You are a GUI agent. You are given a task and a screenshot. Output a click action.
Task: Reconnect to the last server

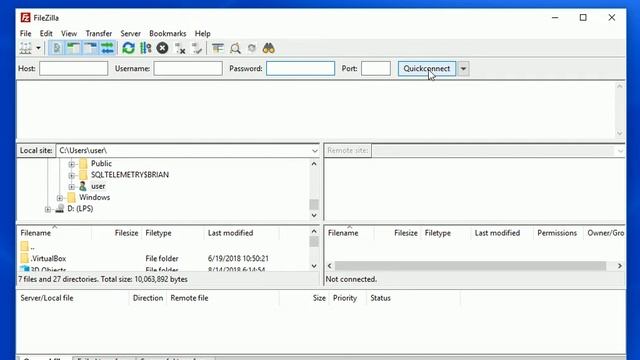pyautogui.click(x=197, y=48)
